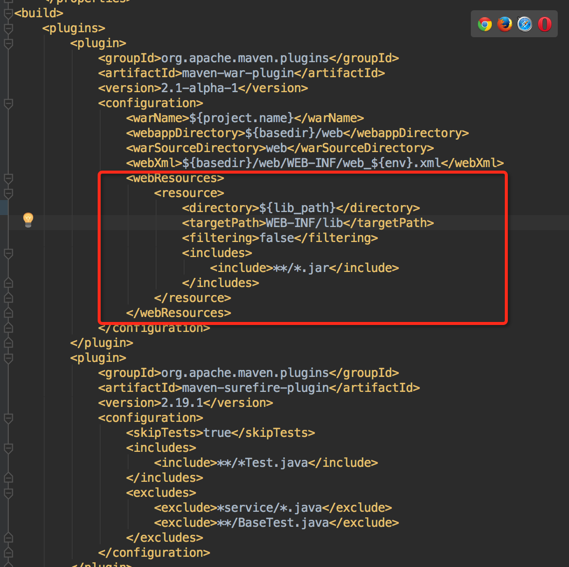Image resolution: width=569 pixels, height=567 pixels.
Task: Click the include **/*Test.java line
Action: 266,463
